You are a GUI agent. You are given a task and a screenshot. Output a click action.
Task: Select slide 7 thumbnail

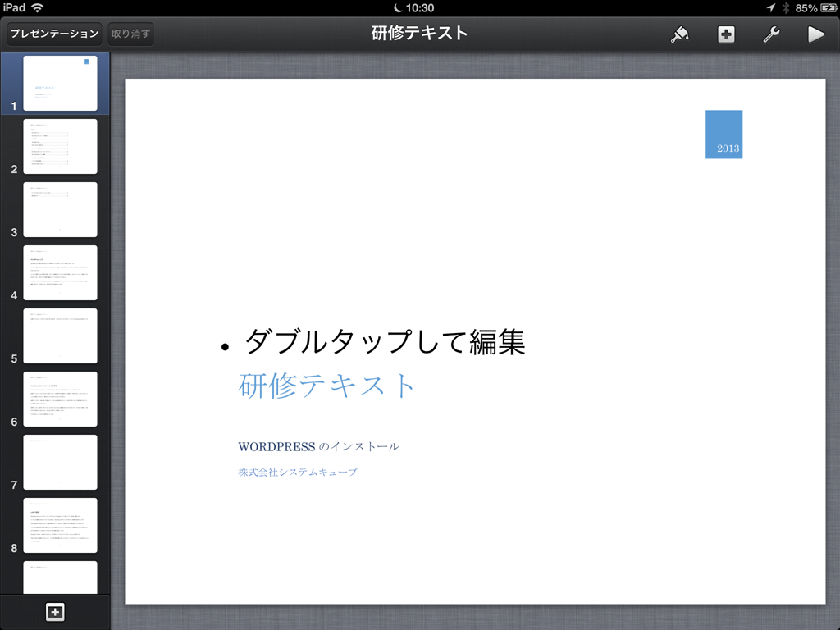point(60,463)
